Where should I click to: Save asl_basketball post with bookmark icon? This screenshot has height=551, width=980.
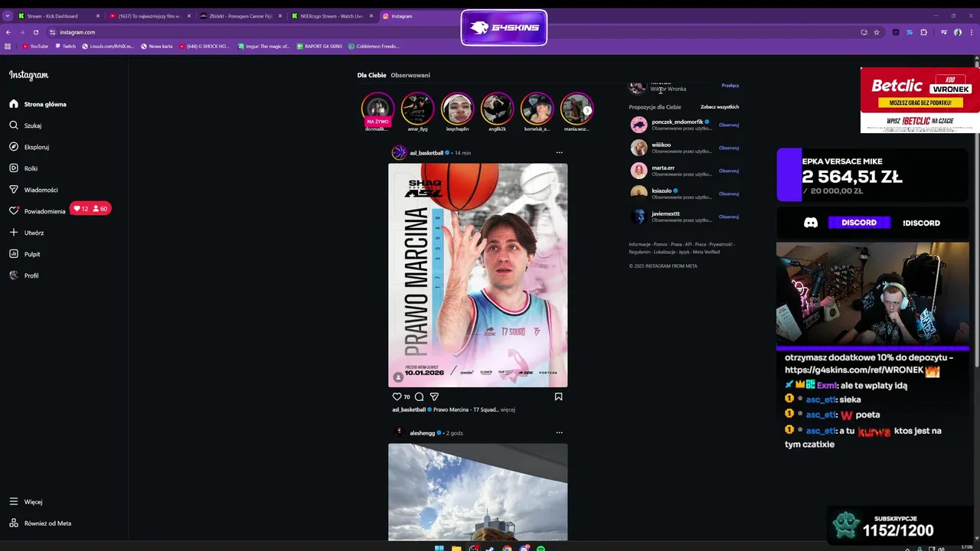pyautogui.click(x=558, y=396)
